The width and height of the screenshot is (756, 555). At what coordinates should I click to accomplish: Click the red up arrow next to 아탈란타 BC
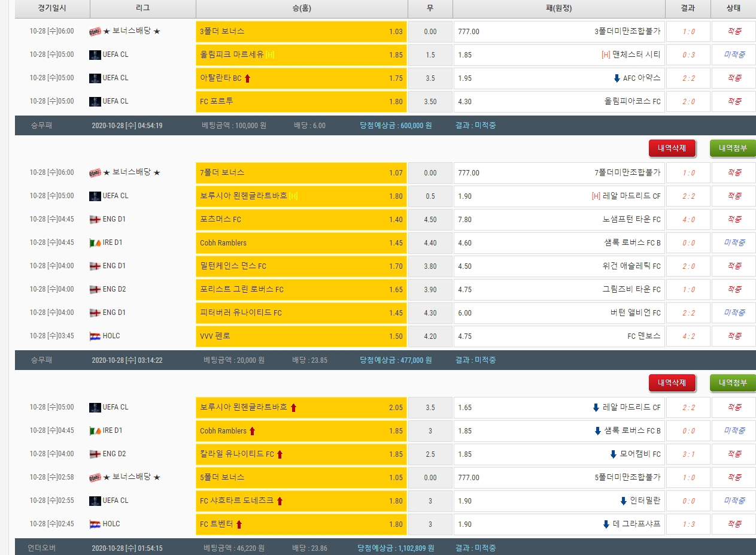pos(248,78)
